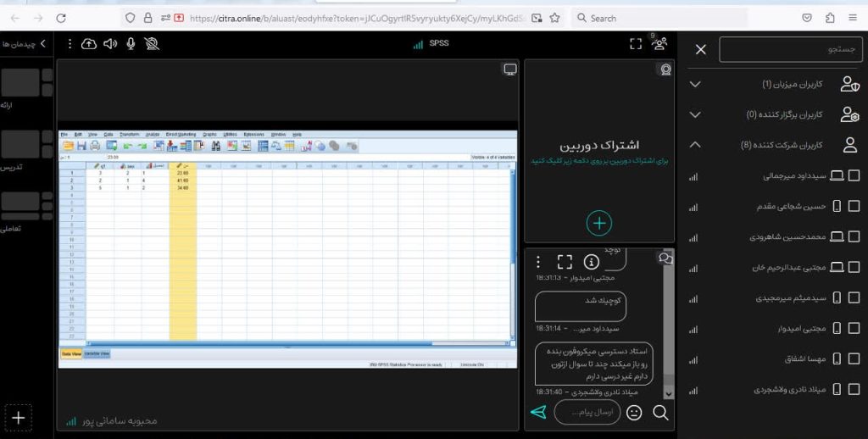Viewport: 868px width, 439px height.
Task: Search chat with magnifier icon
Action: (x=660, y=413)
